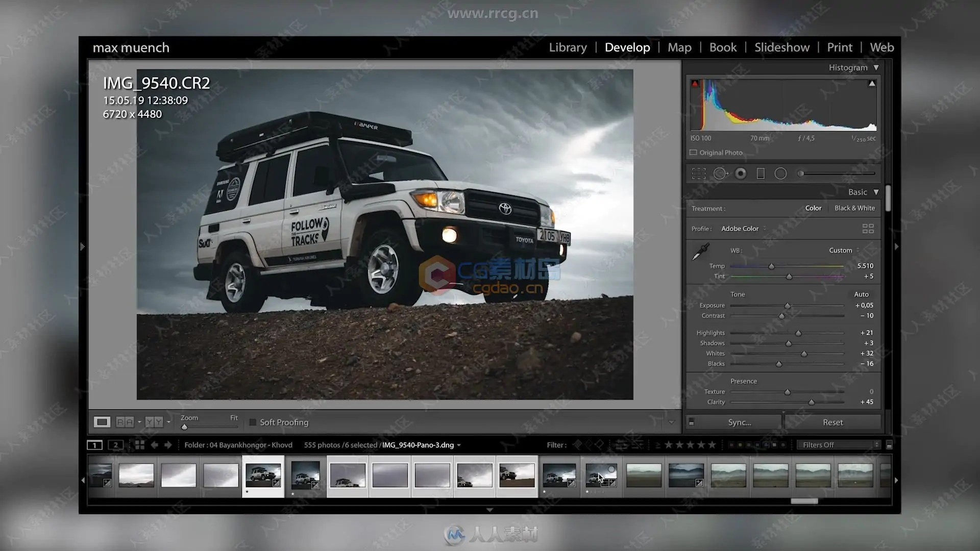The width and height of the screenshot is (980, 551).
Task: Collapse the right panel group arrow
Action: [896, 246]
